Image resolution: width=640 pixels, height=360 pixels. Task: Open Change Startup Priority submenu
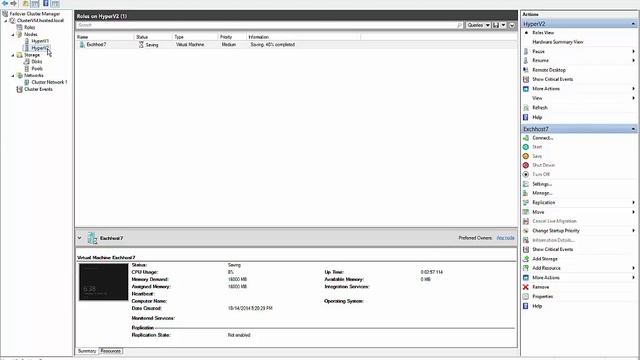633,231
